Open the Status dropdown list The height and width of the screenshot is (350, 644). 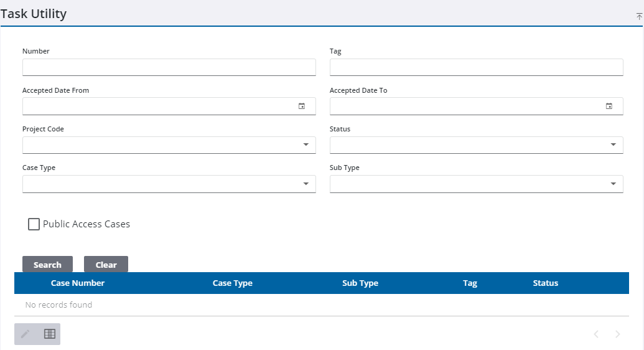coord(613,145)
